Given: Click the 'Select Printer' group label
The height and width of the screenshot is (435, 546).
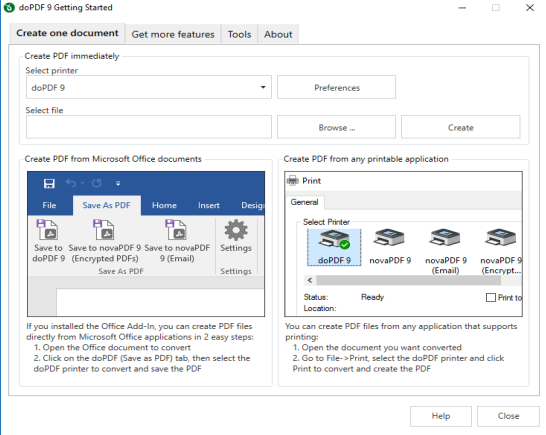Looking at the screenshot, I should pos(326,222).
